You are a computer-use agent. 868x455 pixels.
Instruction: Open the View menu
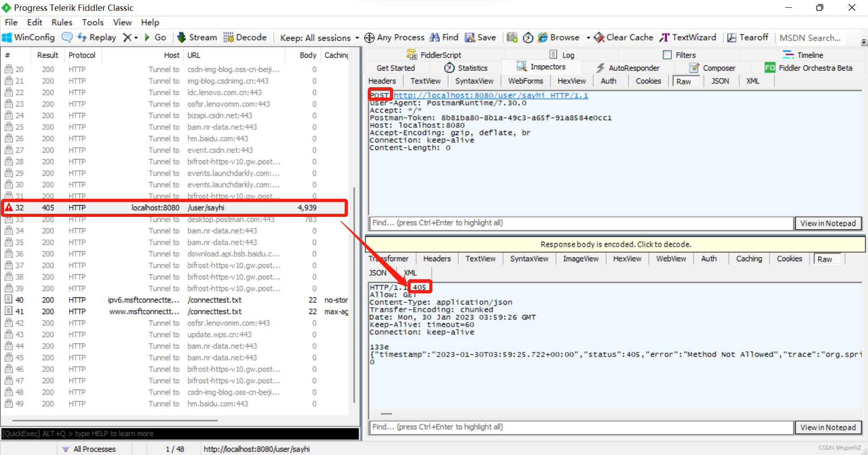[x=122, y=22]
